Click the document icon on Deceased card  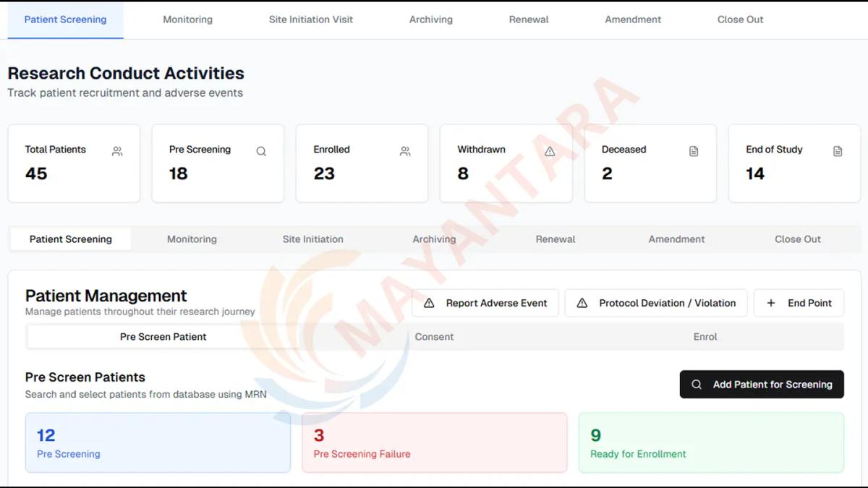pos(694,151)
